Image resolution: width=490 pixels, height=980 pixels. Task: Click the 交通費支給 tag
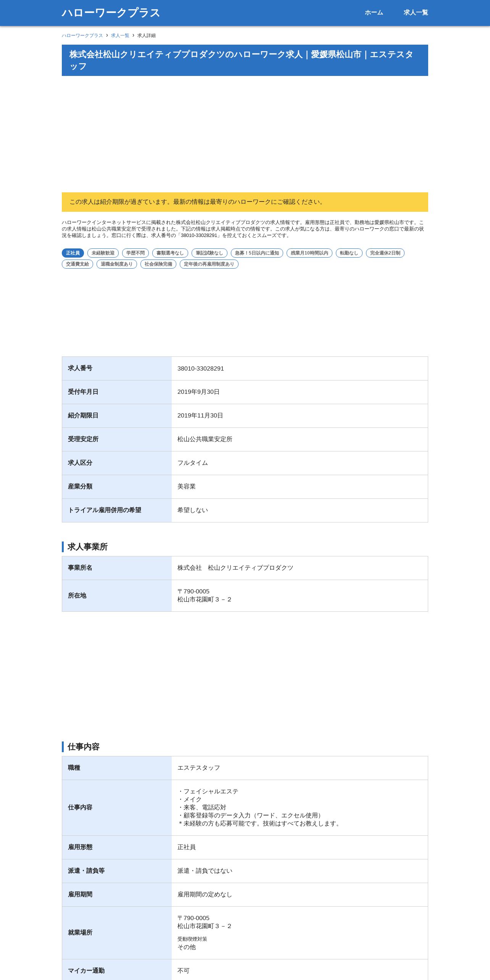click(77, 264)
